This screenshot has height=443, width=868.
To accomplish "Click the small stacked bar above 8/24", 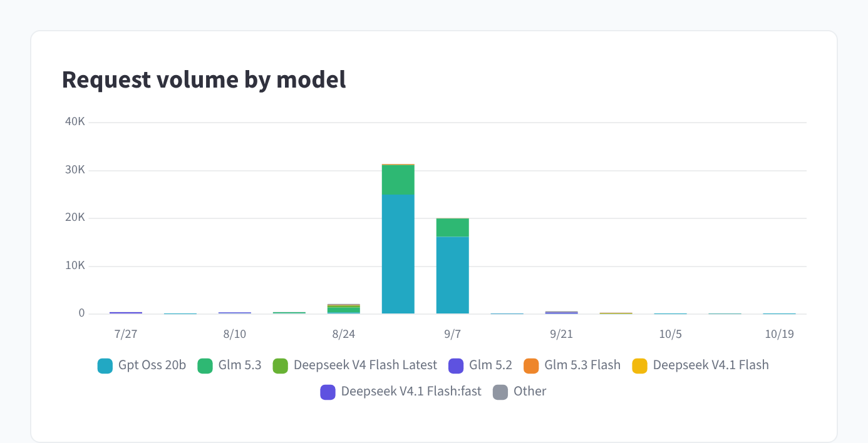I will (x=344, y=308).
